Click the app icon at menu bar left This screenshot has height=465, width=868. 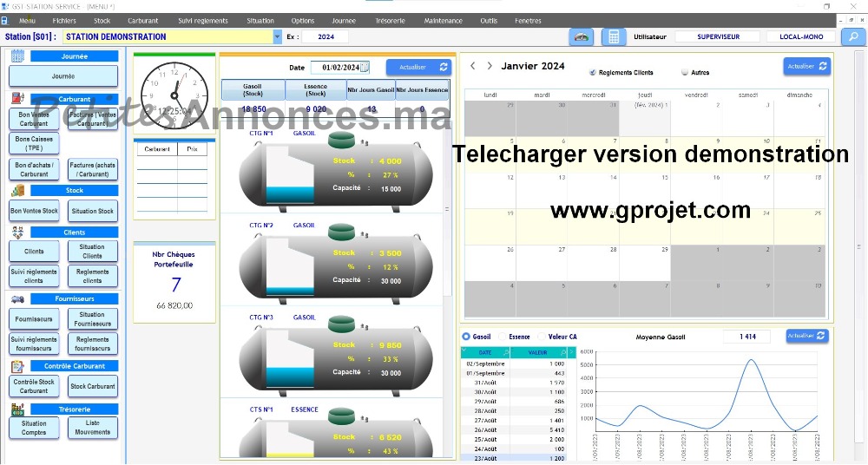(4, 21)
